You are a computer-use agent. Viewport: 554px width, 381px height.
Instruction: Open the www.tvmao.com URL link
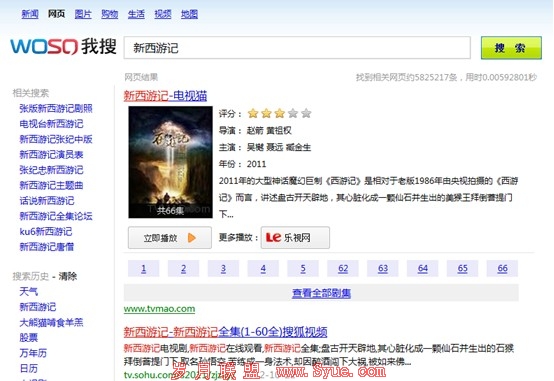click(x=159, y=309)
